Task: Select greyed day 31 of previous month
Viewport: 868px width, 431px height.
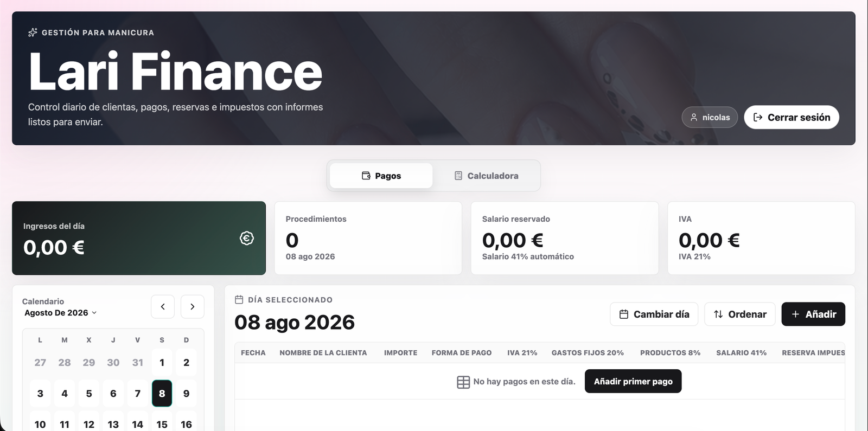Action: tap(138, 363)
